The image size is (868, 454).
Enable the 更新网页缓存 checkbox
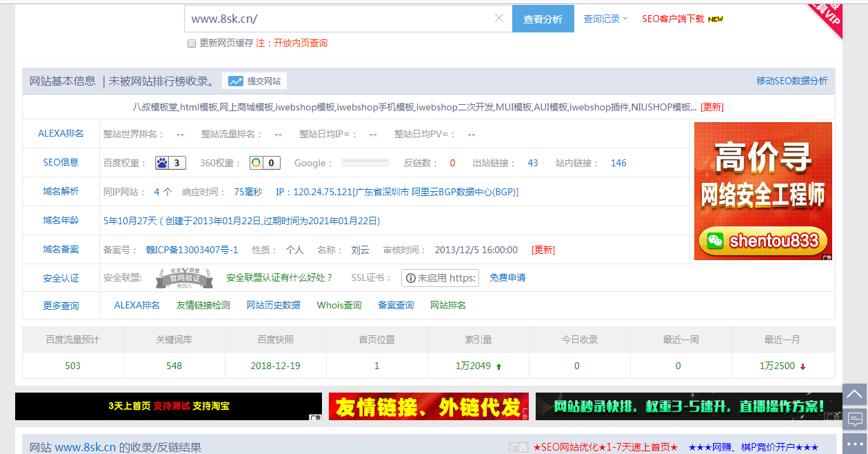192,43
